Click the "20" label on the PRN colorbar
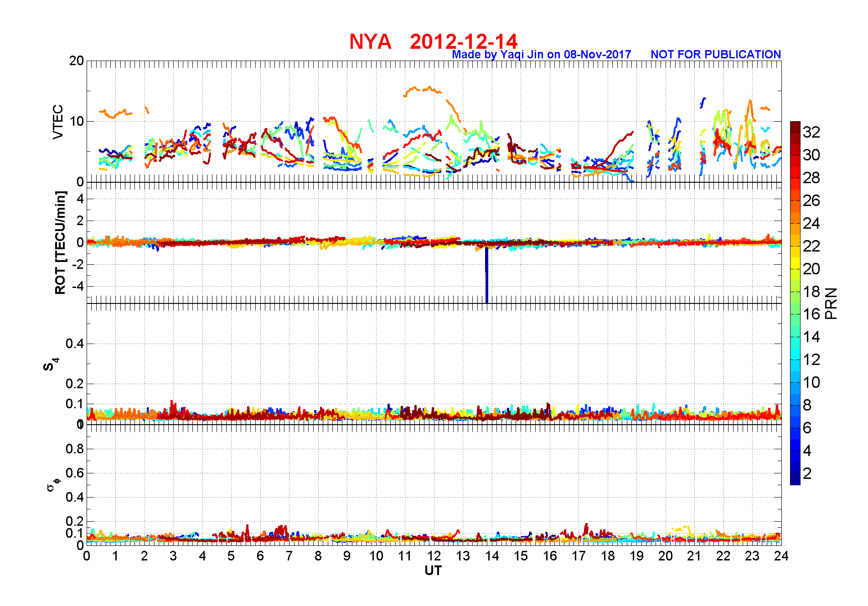The height and width of the screenshot is (606, 868). (x=811, y=269)
